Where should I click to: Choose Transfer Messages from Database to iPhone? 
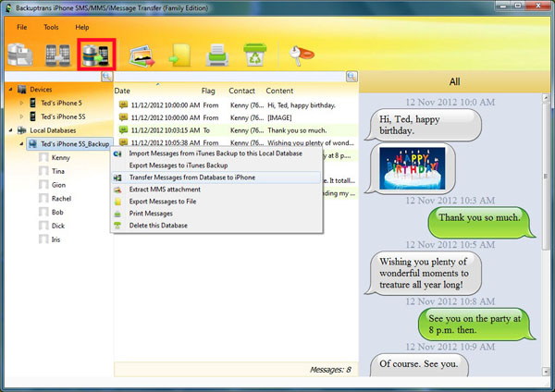coord(216,178)
